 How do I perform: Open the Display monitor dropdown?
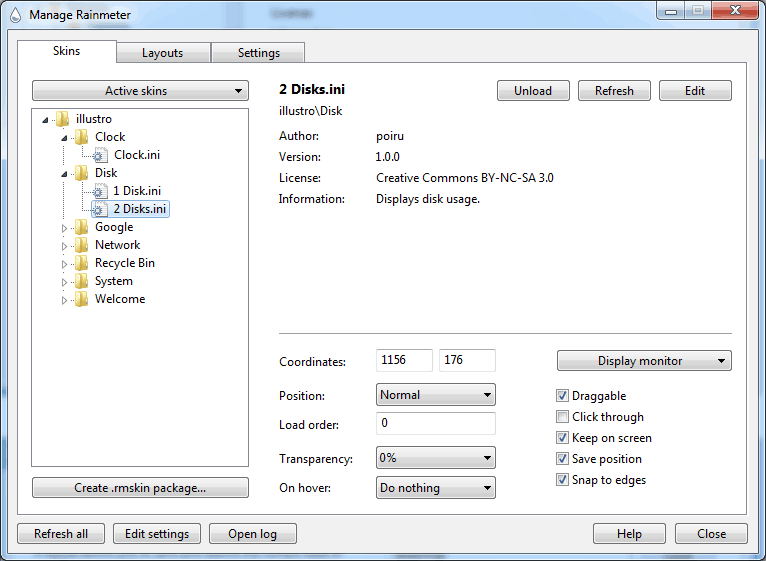644,361
